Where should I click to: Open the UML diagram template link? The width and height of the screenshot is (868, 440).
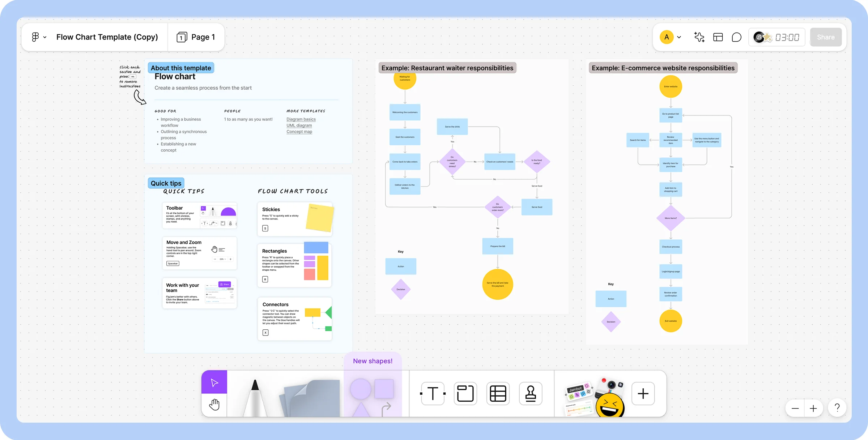coord(299,125)
